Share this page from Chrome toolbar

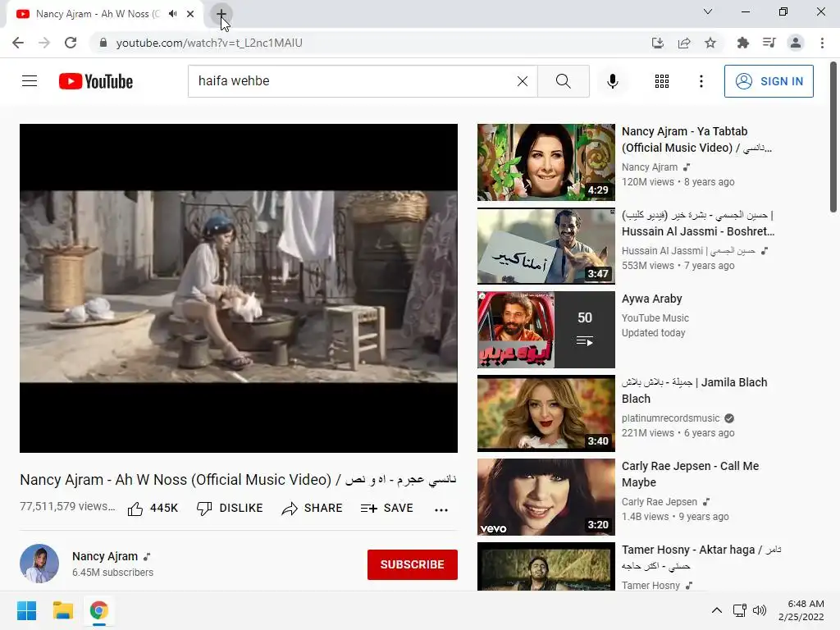pyautogui.click(x=684, y=43)
